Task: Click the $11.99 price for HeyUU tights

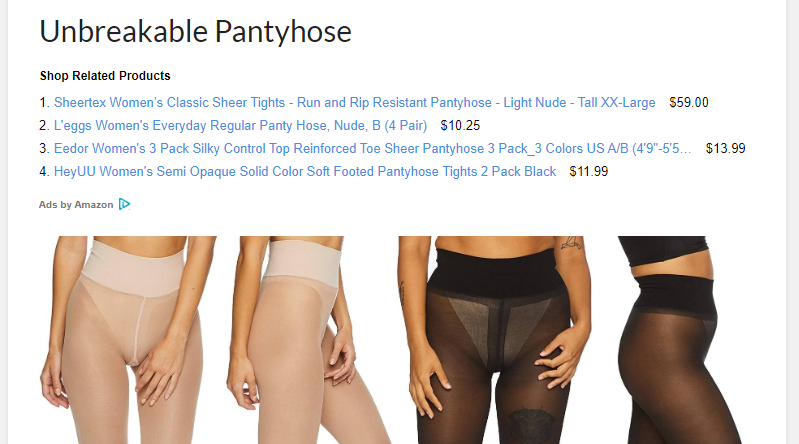Action: click(589, 171)
